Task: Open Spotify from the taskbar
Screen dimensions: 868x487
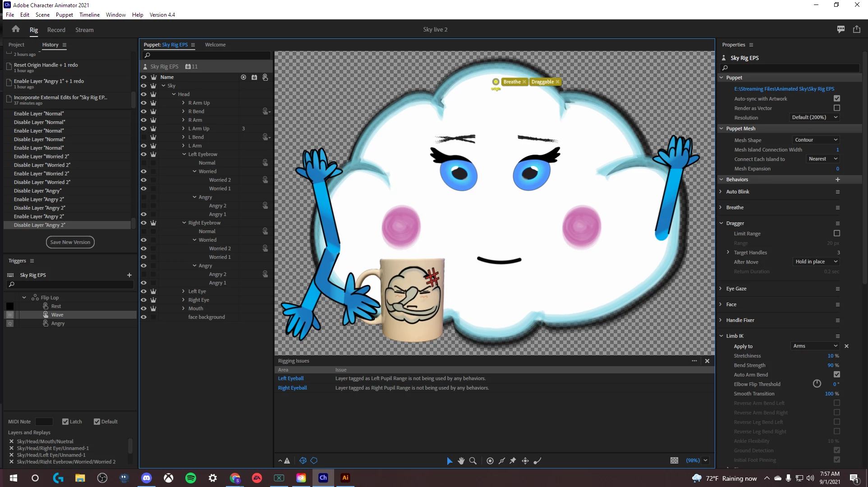Action: pos(191,478)
